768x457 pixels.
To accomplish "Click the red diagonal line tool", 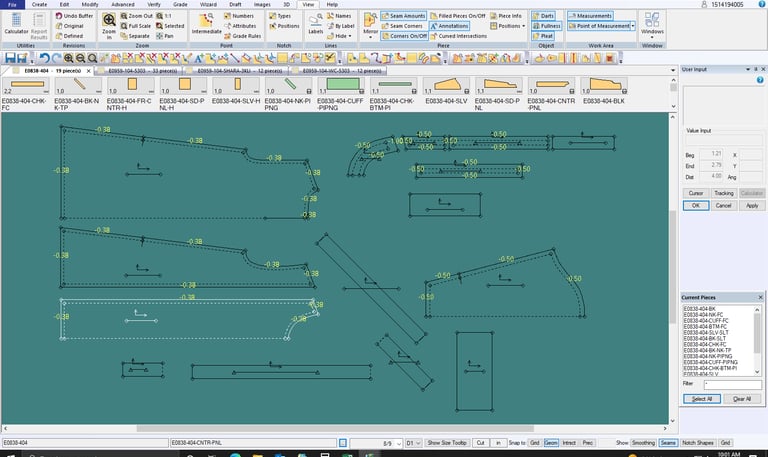I will pyautogui.click(x=235, y=58).
